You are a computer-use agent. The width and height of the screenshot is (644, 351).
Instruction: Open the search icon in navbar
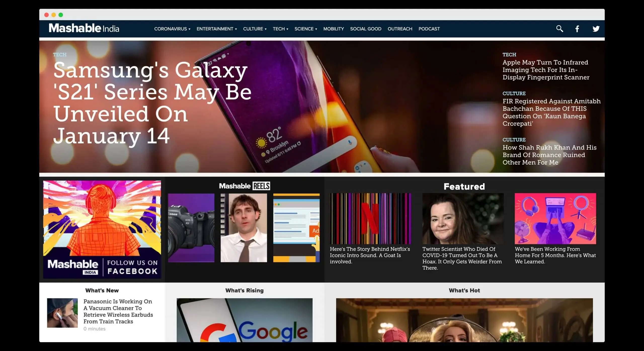pyautogui.click(x=559, y=29)
